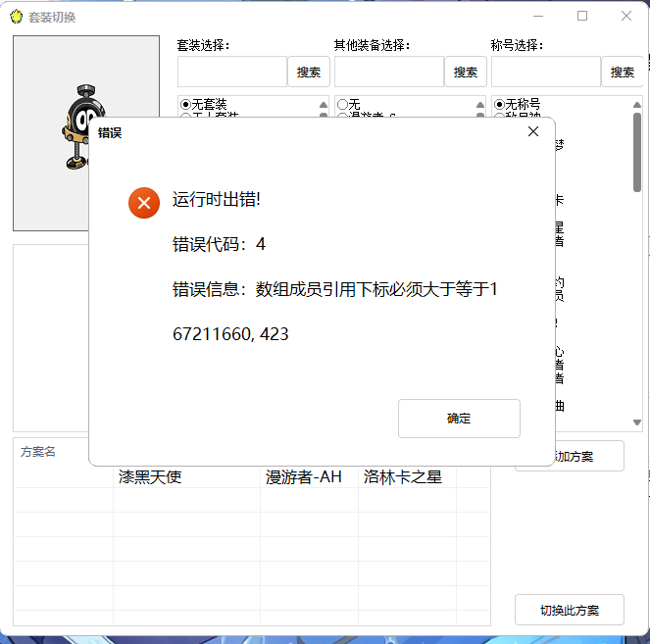Click the 方案名 column header
The image size is (650, 644).
click(37, 451)
